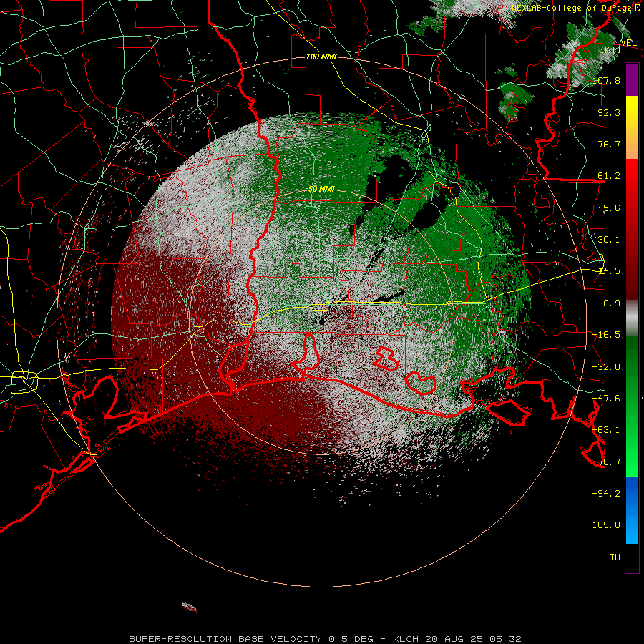Select the -94.2 scale value

click(606, 494)
